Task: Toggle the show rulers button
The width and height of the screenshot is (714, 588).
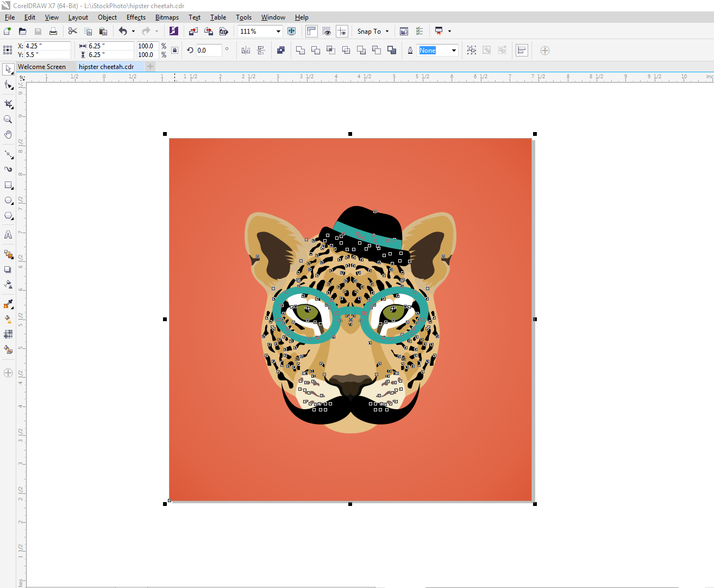Action: (311, 31)
